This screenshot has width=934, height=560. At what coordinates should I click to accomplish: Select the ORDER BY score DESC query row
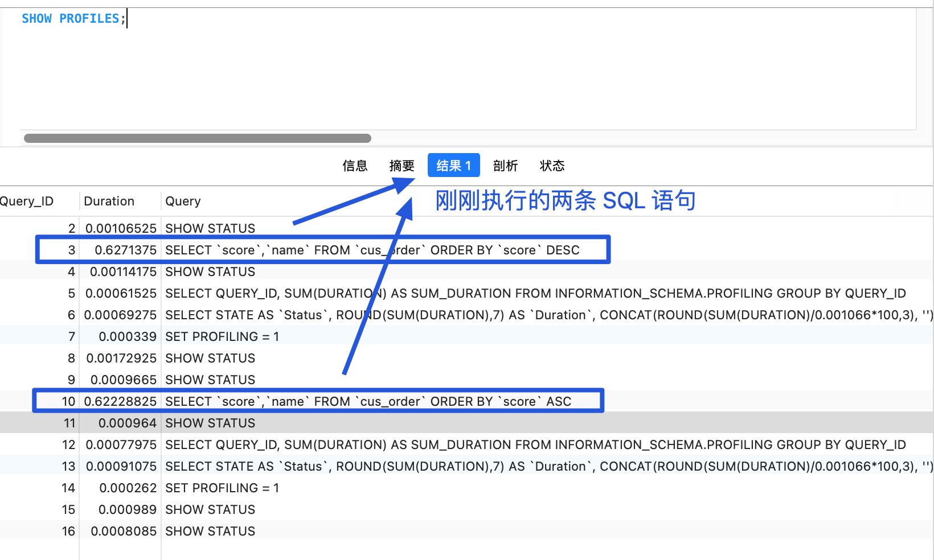click(x=372, y=250)
